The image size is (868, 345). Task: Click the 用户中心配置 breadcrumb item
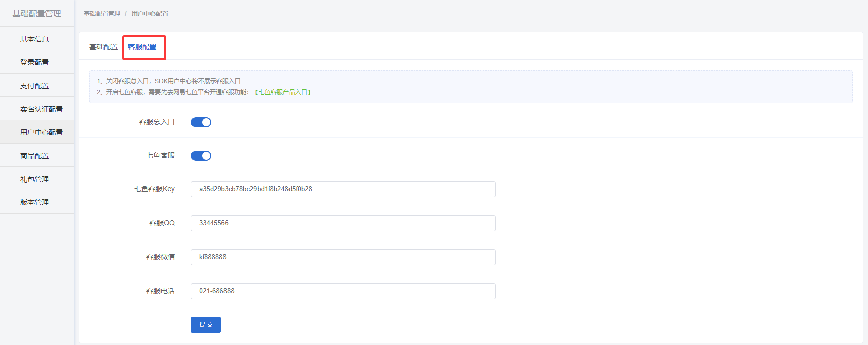(x=150, y=14)
